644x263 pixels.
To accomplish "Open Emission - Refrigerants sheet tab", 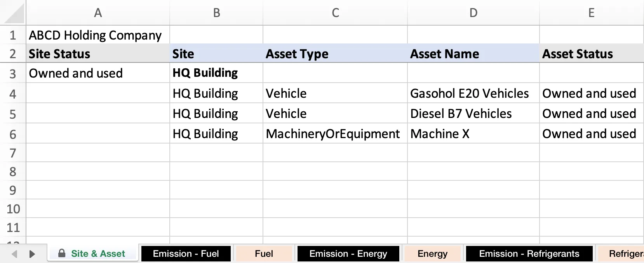I will 529,254.
